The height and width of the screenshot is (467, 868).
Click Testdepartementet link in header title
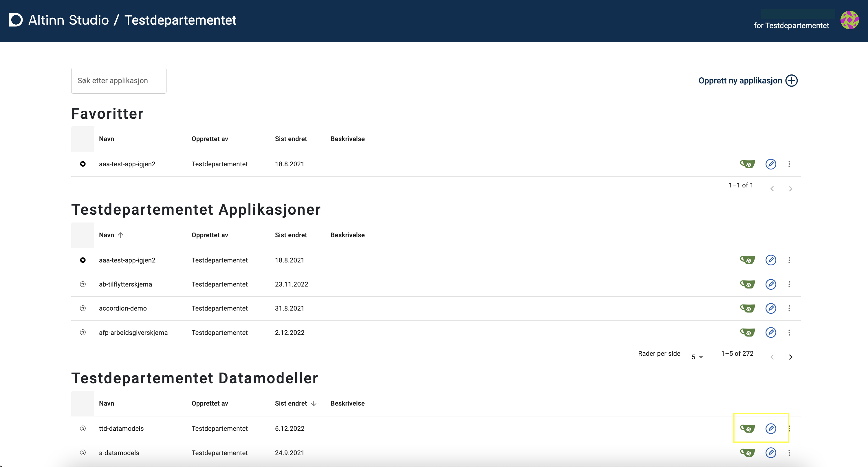[x=180, y=20]
